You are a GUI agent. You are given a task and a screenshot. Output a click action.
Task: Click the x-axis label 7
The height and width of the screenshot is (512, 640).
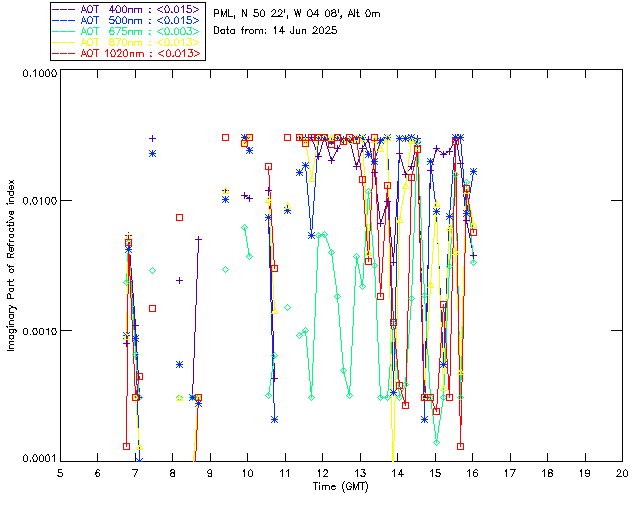pyautogui.click(x=135, y=473)
